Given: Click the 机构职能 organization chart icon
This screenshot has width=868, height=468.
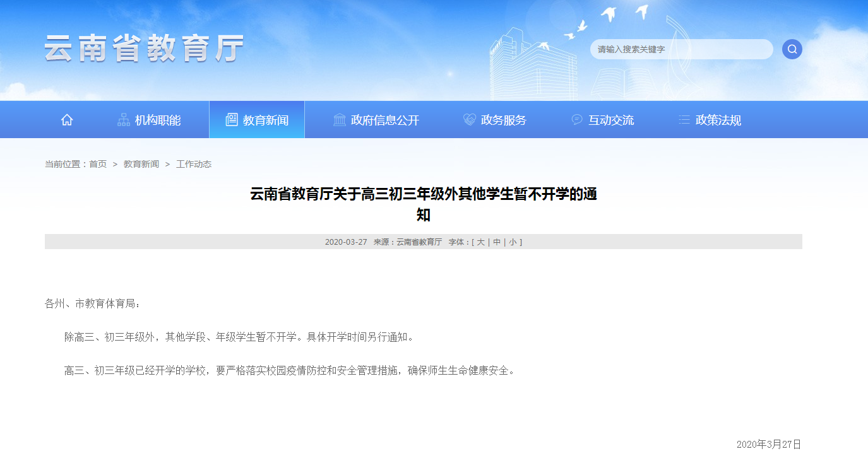Looking at the screenshot, I should [x=124, y=120].
